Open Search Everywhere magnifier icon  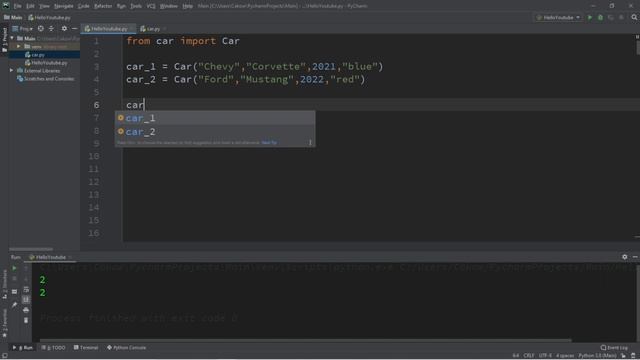pos(634,18)
